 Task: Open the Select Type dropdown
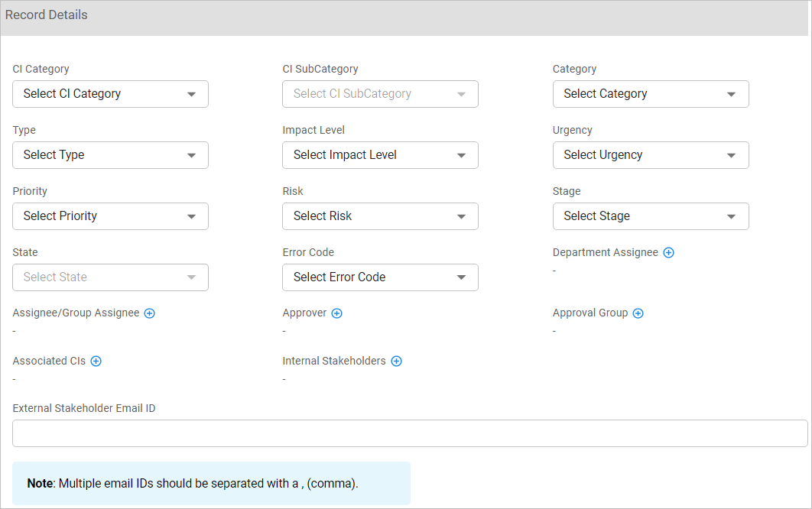coord(110,155)
